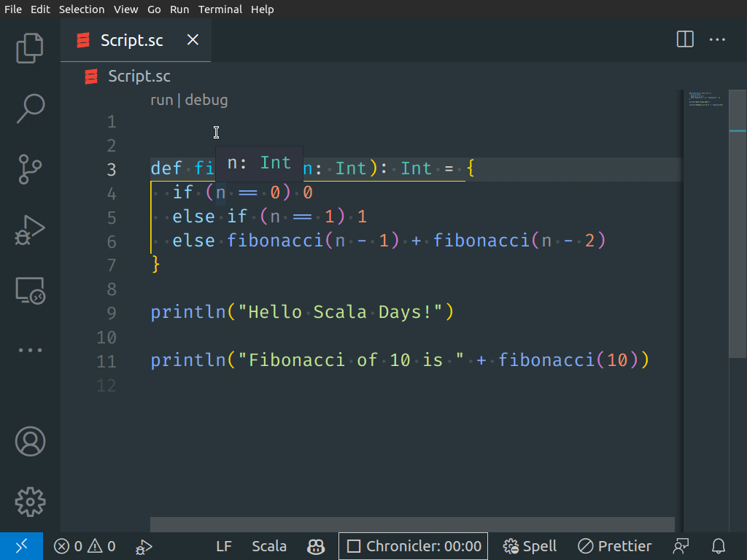
Task: Show additional activity bar views
Action: (30, 350)
